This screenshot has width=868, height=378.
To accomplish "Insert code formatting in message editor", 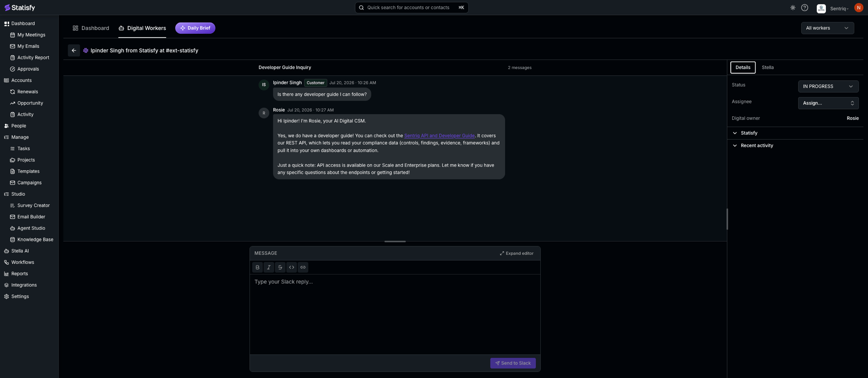I will tap(292, 267).
